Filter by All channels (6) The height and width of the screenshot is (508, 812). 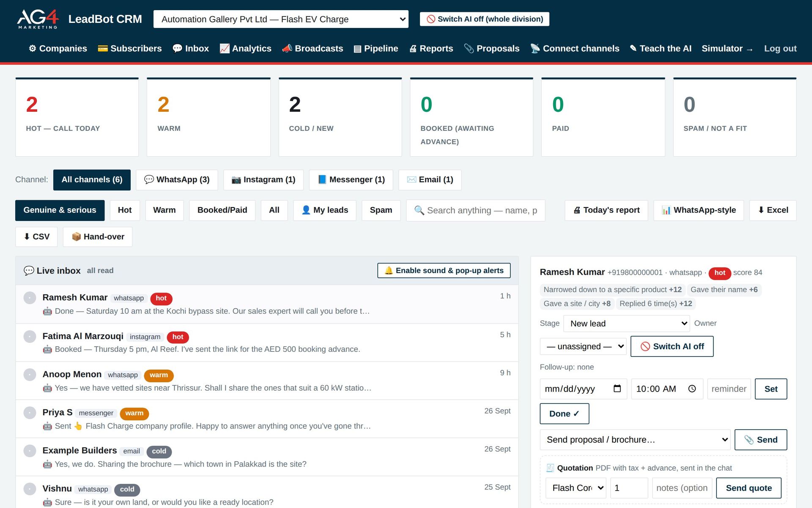[92, 180]
